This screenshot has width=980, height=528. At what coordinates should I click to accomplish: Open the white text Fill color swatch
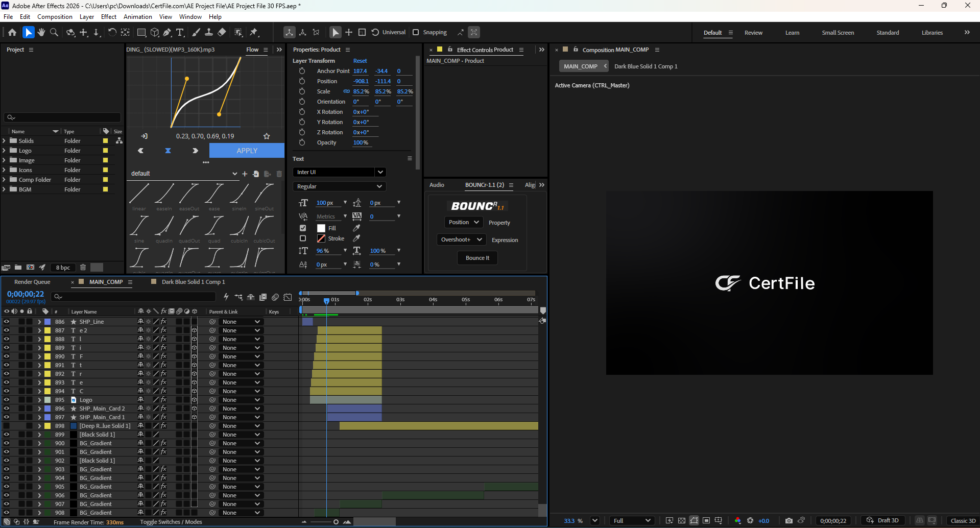321,228
